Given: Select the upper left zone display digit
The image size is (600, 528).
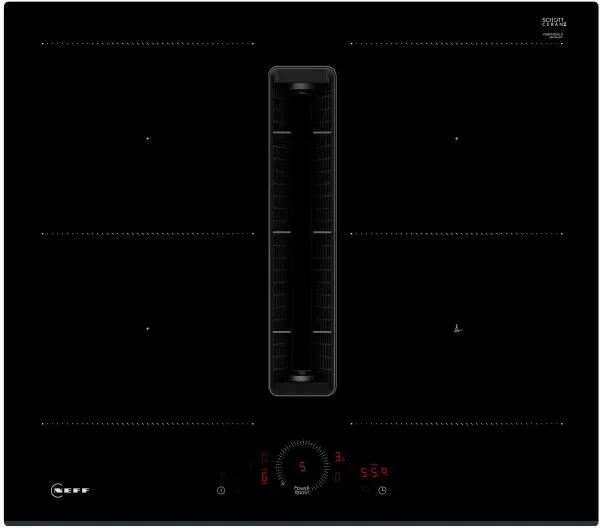Looking at the screenshot, I should click(x=264, y=457).
